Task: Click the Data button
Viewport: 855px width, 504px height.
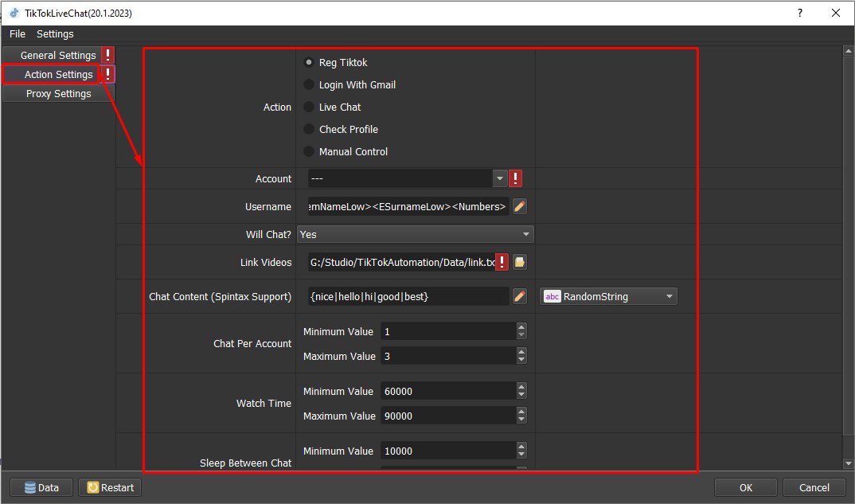Action: (41, 487)
